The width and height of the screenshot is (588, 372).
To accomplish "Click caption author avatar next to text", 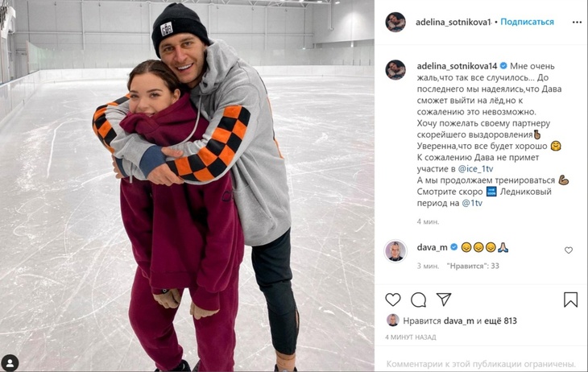I will point(395,70).
